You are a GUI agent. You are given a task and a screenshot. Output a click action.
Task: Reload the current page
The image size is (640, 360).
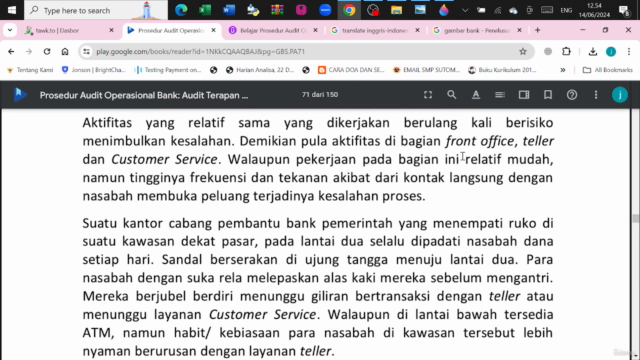click(47, 51)
